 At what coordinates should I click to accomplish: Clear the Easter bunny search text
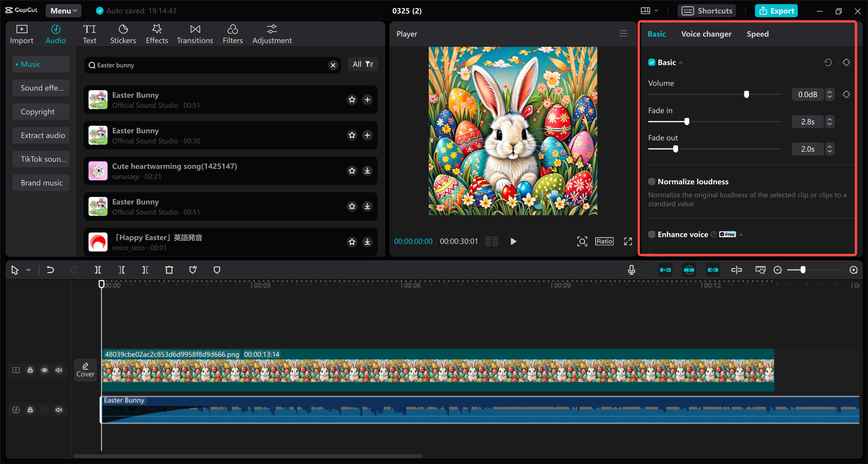click(333, 65)
